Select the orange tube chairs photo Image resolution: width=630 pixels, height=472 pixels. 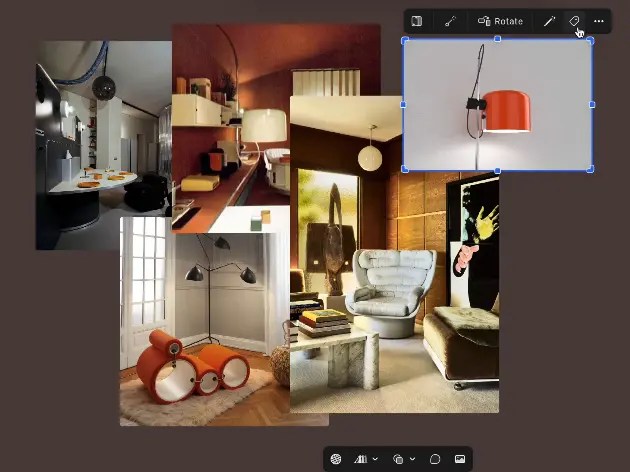[200, 330]
